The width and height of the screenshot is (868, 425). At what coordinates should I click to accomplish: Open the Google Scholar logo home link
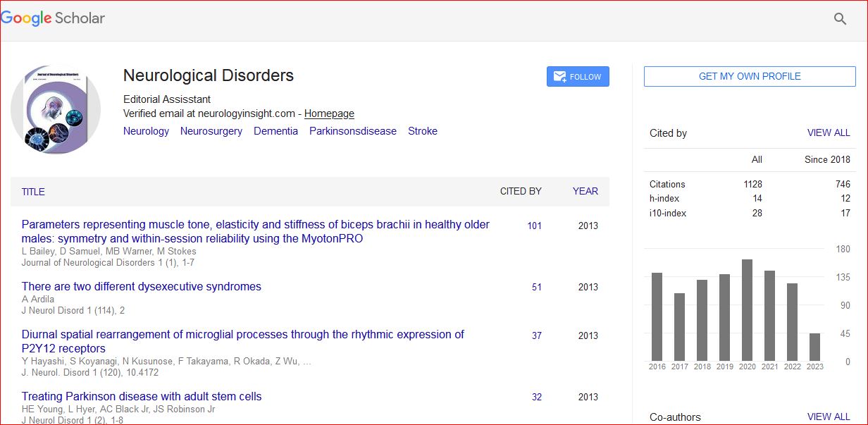tap(53, 18)
